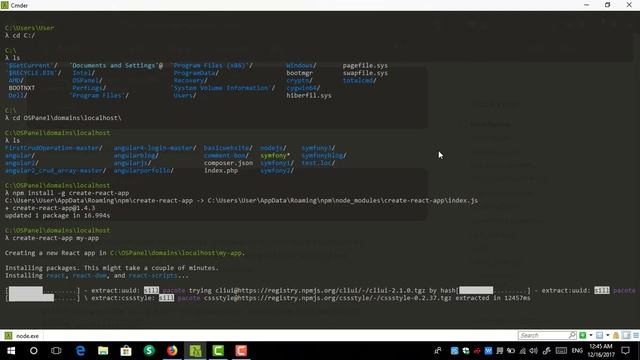This screenshot has height=360, width=640.
Task: Click the magnifier icon in the Search box
Action: pyautogui.click(x=572, y=335)
